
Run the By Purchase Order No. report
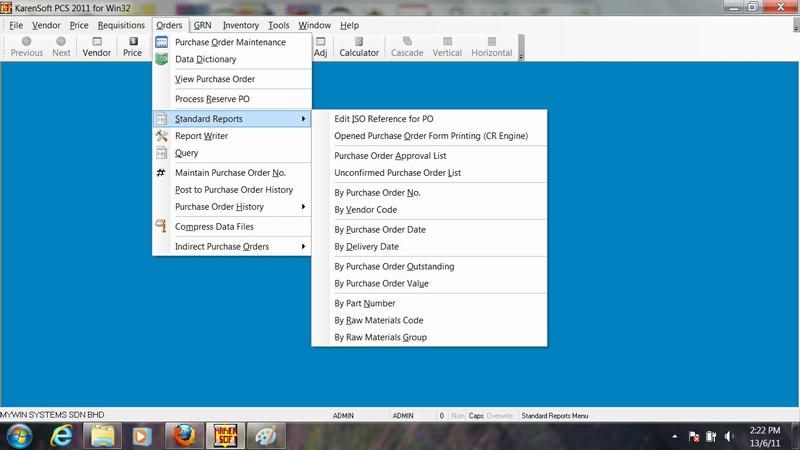tap(429, 192)
